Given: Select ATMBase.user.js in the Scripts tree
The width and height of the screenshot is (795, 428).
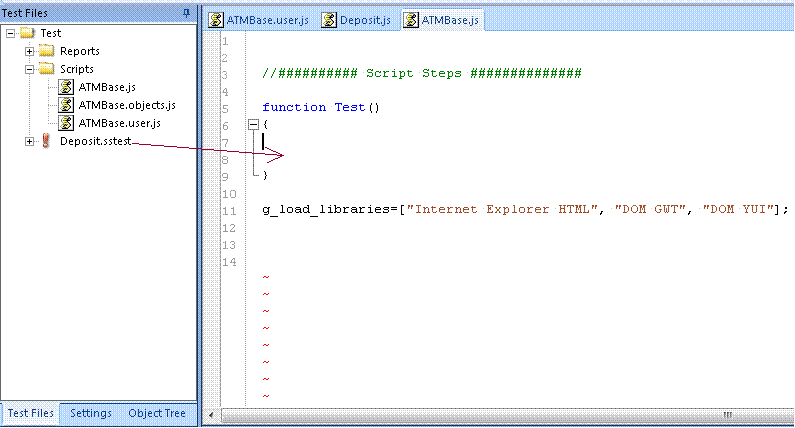Looking at the screenshot, I should 119,123.
